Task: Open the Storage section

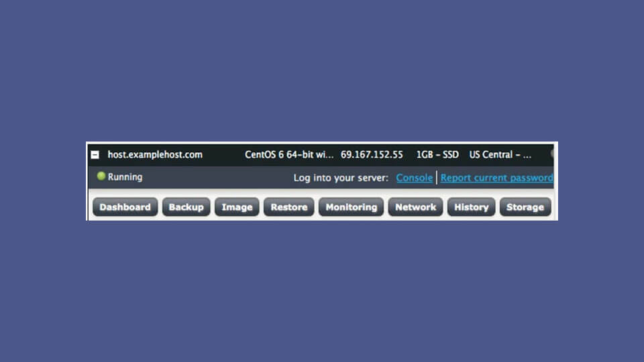Action: coord(525,207)
